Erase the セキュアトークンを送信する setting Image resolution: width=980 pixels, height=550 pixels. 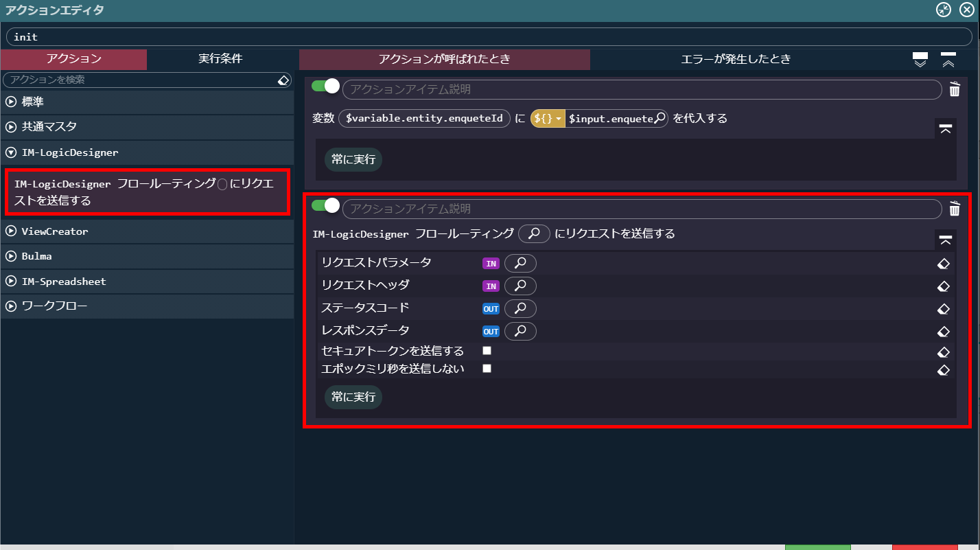943,352
